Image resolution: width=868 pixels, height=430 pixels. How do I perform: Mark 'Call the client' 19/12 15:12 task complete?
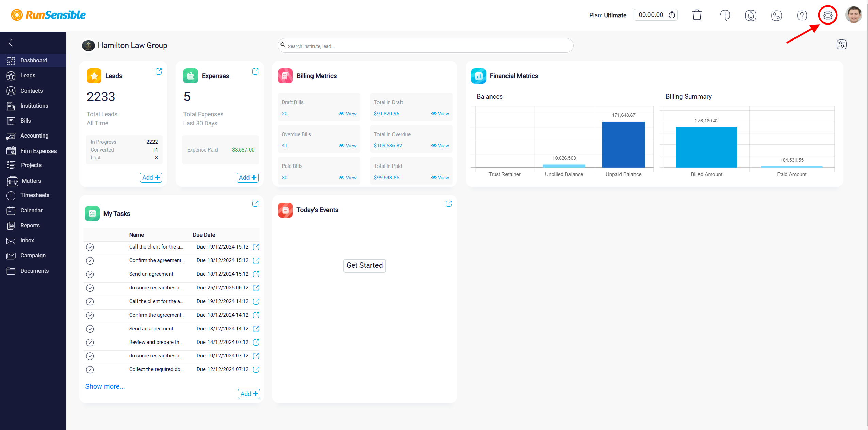(90, 247)
